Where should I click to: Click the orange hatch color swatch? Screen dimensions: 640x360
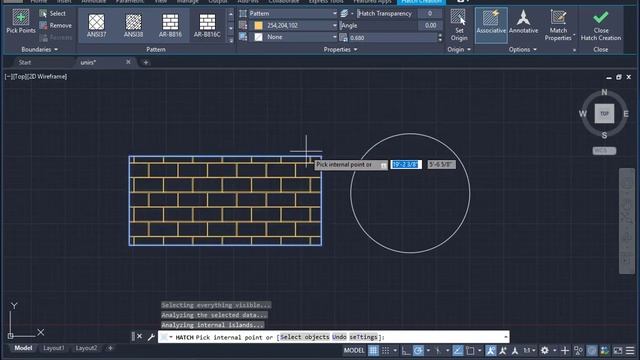(x=258, y=25)
